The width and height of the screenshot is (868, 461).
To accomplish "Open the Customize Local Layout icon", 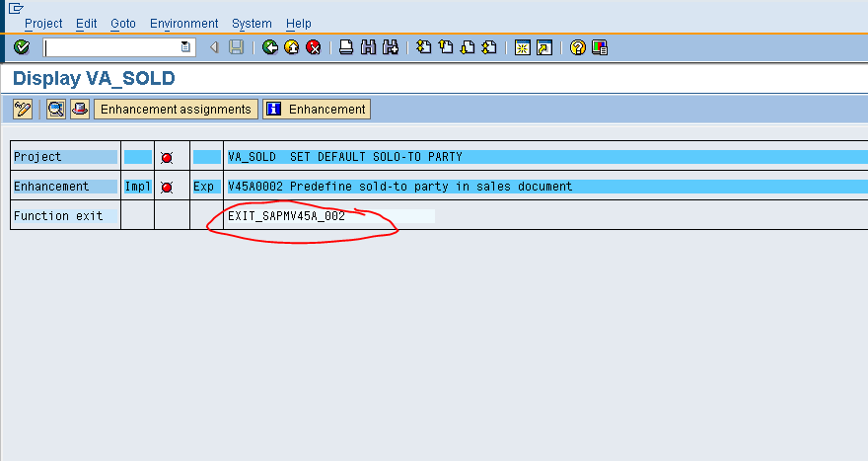I will [x=600, y=47].
